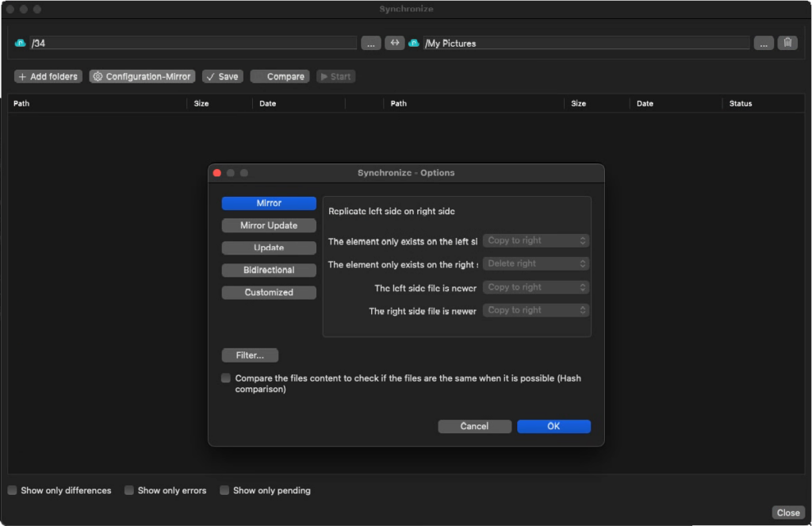
Task: Switch to Mirror Update mode
Action: pyautogui.click(x=269, y=225)
